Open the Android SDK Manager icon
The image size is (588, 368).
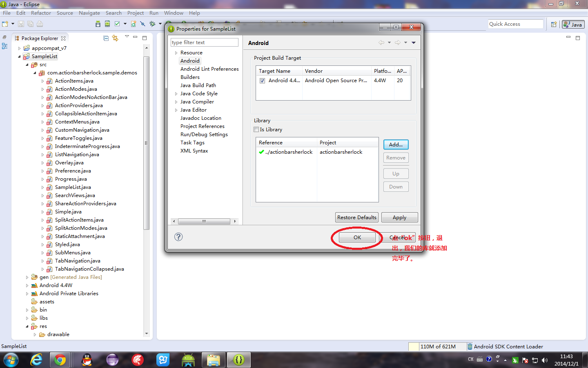[98, 24]
